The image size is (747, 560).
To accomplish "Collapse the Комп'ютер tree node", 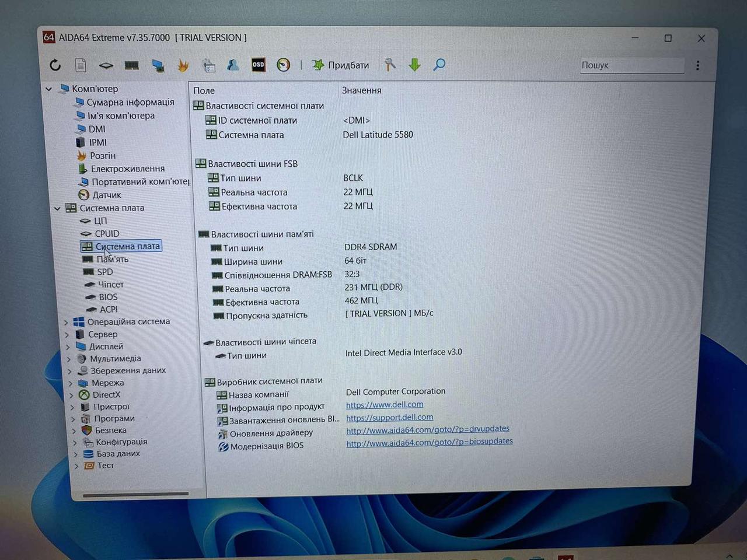I will 49,89.
